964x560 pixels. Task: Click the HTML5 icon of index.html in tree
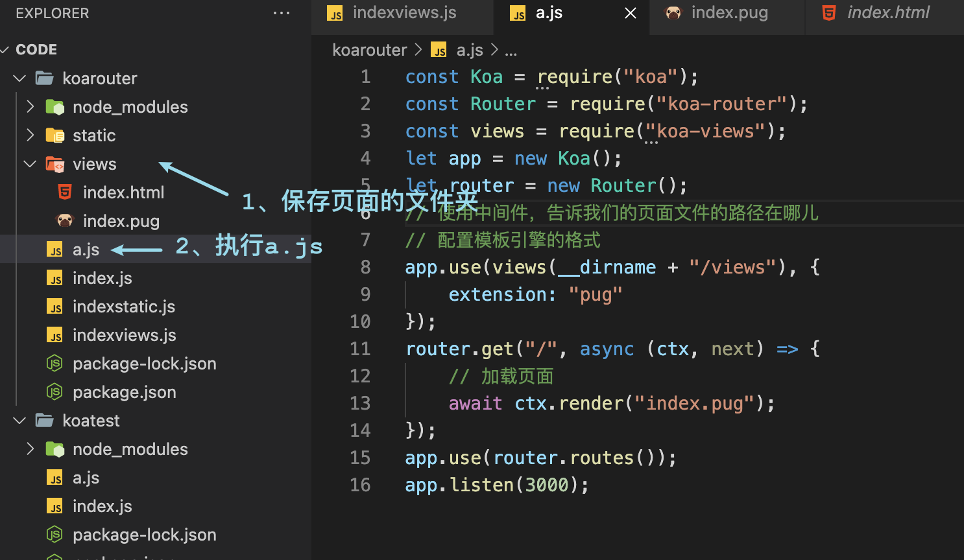click(x=65, y=192)
